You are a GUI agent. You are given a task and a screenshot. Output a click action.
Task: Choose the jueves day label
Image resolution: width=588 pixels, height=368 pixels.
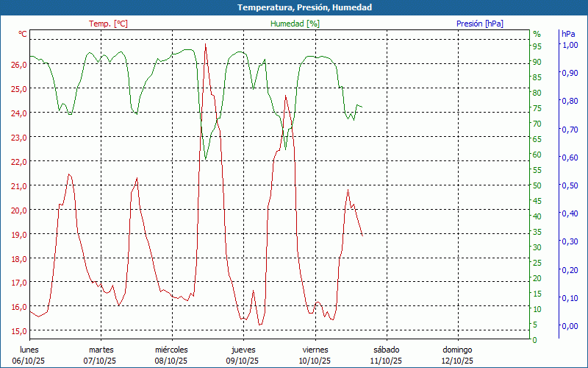pos(243,350)
